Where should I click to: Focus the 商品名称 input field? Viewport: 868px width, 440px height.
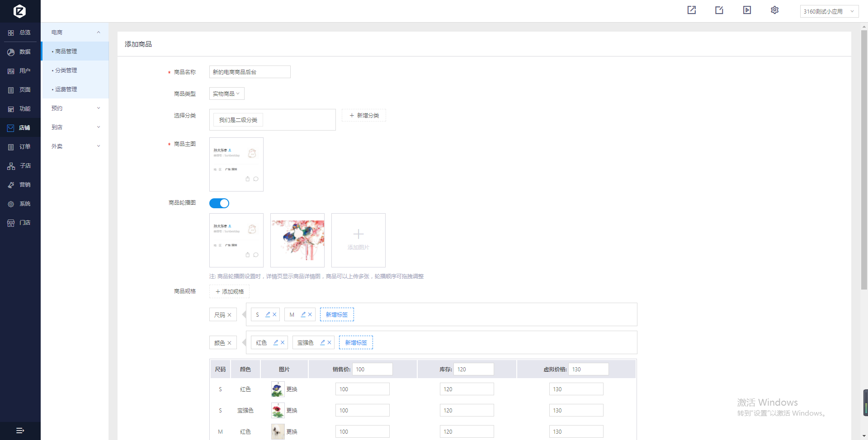[250, 72]
